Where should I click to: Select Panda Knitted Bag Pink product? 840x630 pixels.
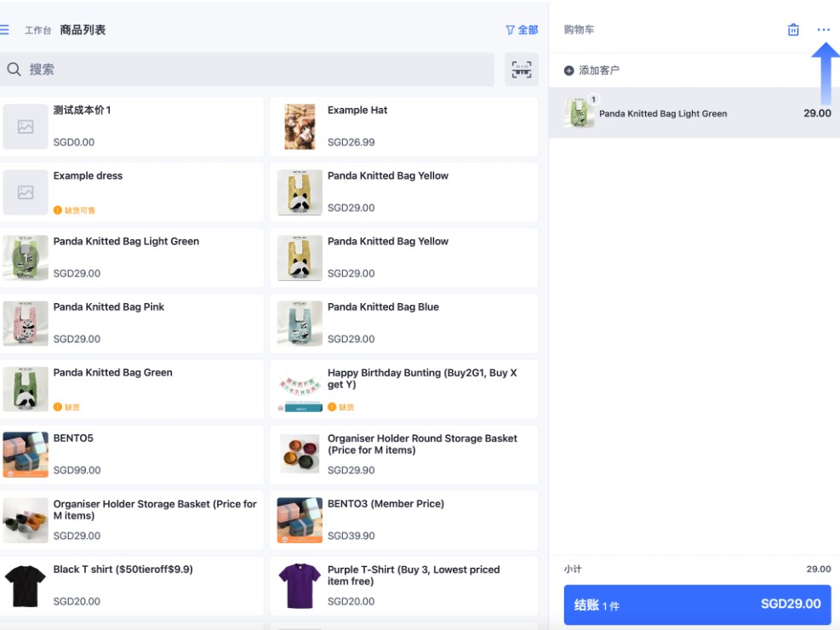(132, 324)
